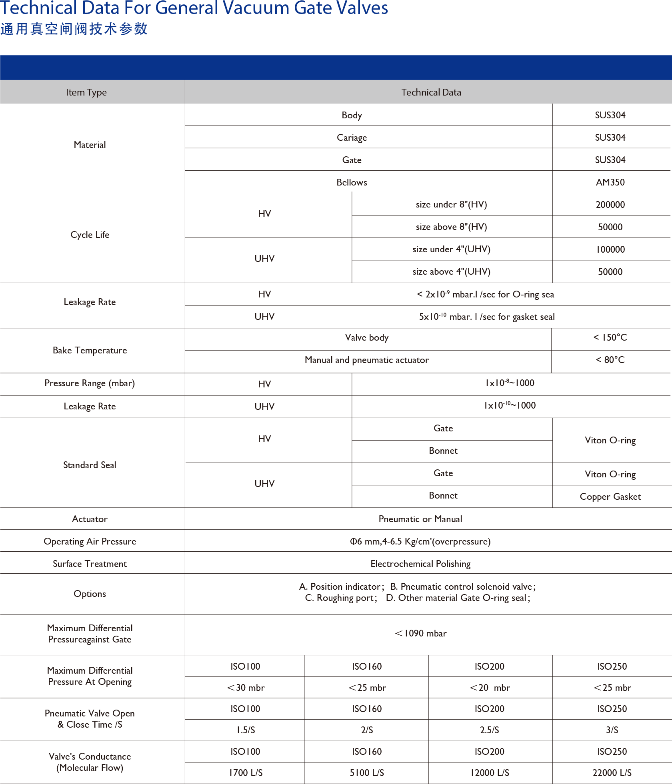Select the 'Item Type' column header
Viewport: 672px width, 784px height.
coord(86,92)
